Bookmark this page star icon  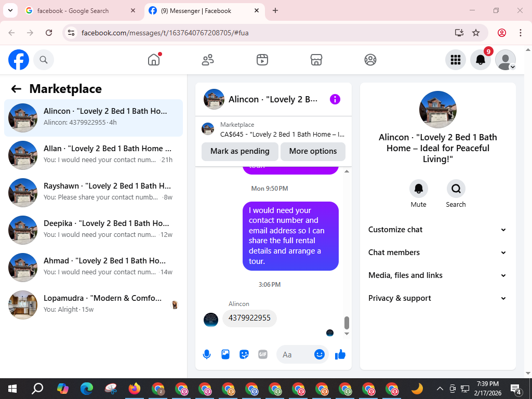pos(476,33)
